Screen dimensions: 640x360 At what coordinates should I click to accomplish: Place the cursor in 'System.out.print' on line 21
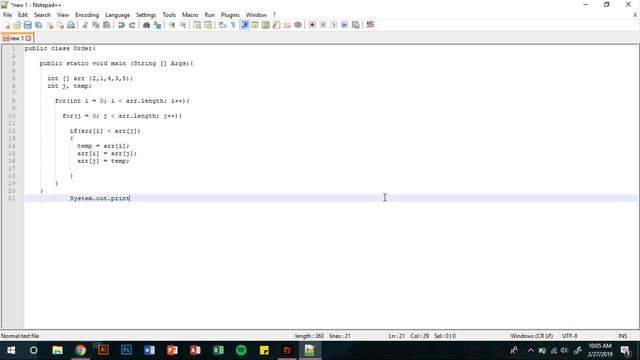[x=100, y=198]
